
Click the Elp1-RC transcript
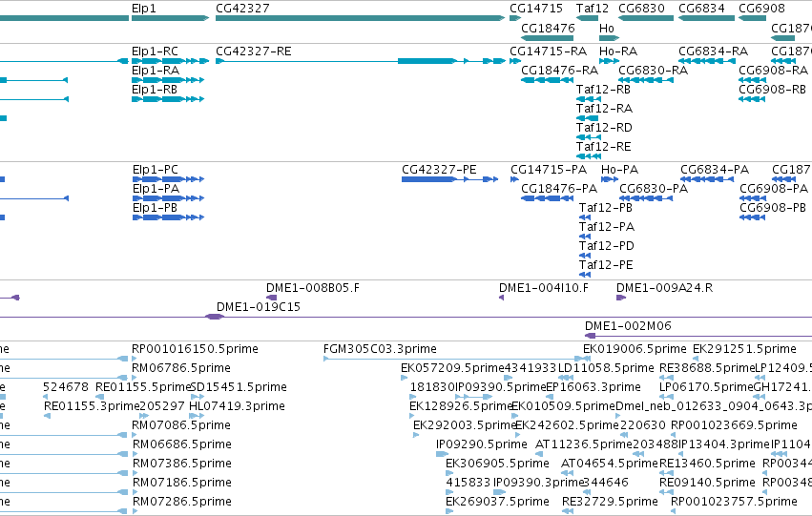[171, 61]
